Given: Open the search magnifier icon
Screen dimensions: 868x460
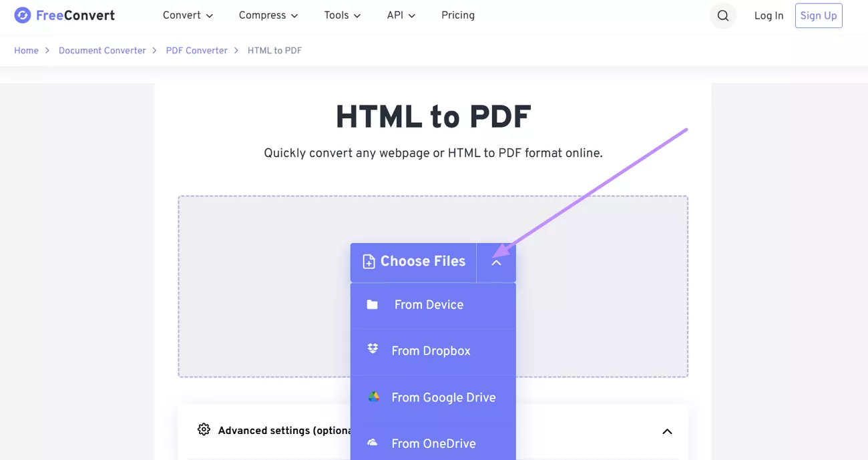Looking at the screenshot, I should click(x=723, y=15).
